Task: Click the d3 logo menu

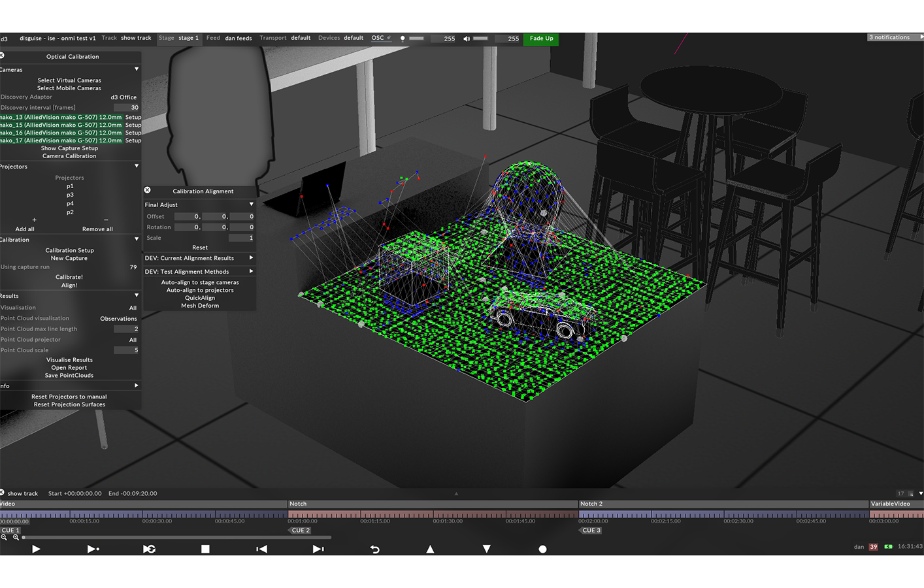Action: [x=4, y=39]
